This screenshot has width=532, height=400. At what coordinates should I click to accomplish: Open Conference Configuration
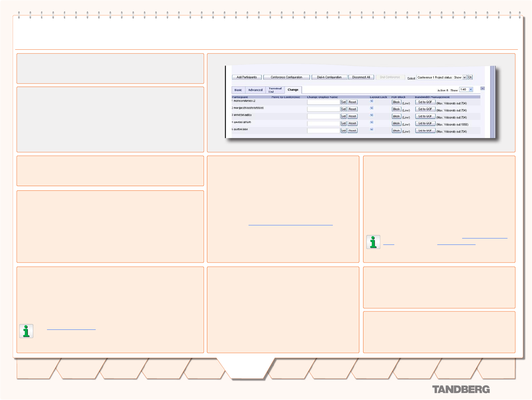click(286, 77)
